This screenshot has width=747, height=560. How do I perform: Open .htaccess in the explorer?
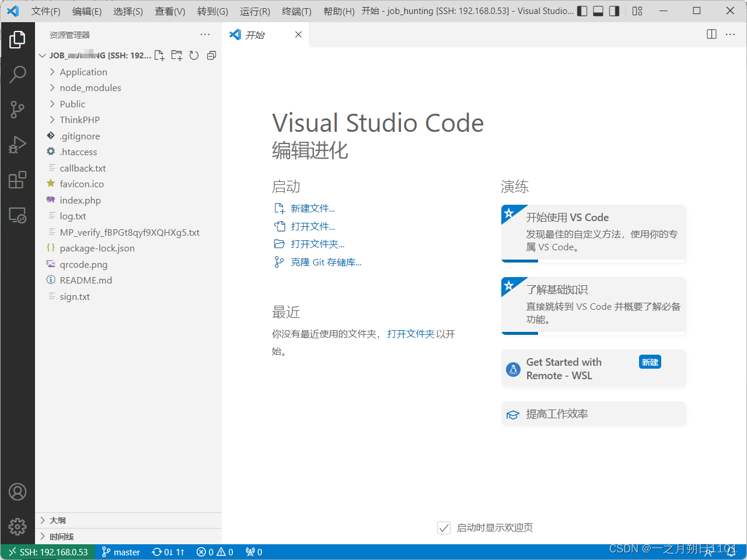(128, 152)
